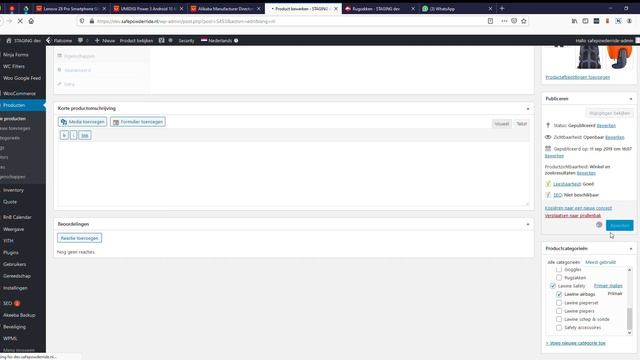Click the bold b quicktag button
This screenshot has height=360, width=640.
point(64,135)
